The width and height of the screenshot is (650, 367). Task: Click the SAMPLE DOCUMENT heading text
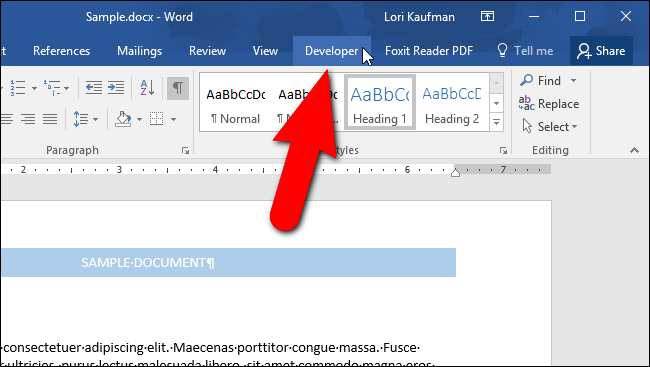tap(148, 262)
